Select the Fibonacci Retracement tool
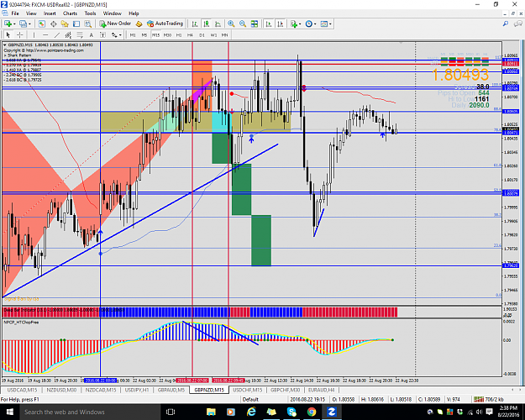This screenshot has width=525, height=420. pyautogui.click(x=80, y=34)
